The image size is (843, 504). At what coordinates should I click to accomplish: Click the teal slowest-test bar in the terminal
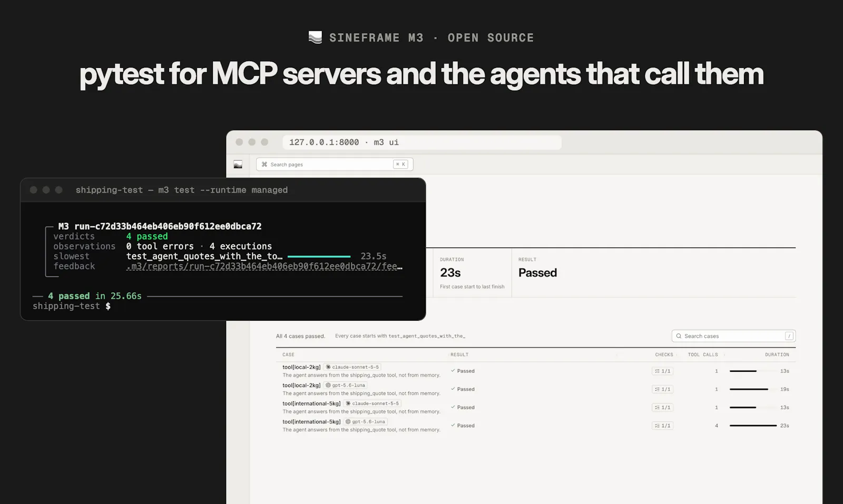point(319,256)
